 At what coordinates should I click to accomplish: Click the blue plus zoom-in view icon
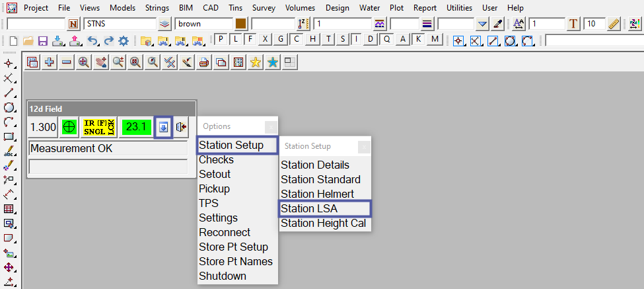click(49, 62)
